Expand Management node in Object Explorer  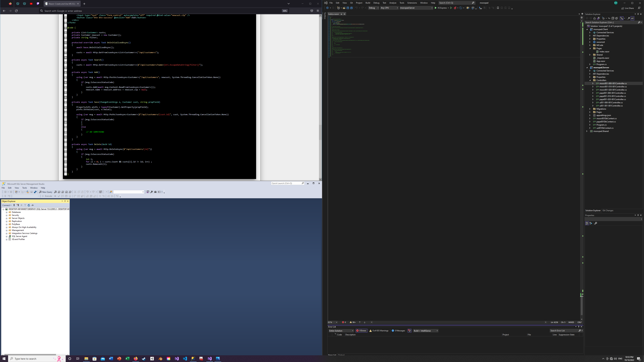pyautogui.click(x=7, y=230)
